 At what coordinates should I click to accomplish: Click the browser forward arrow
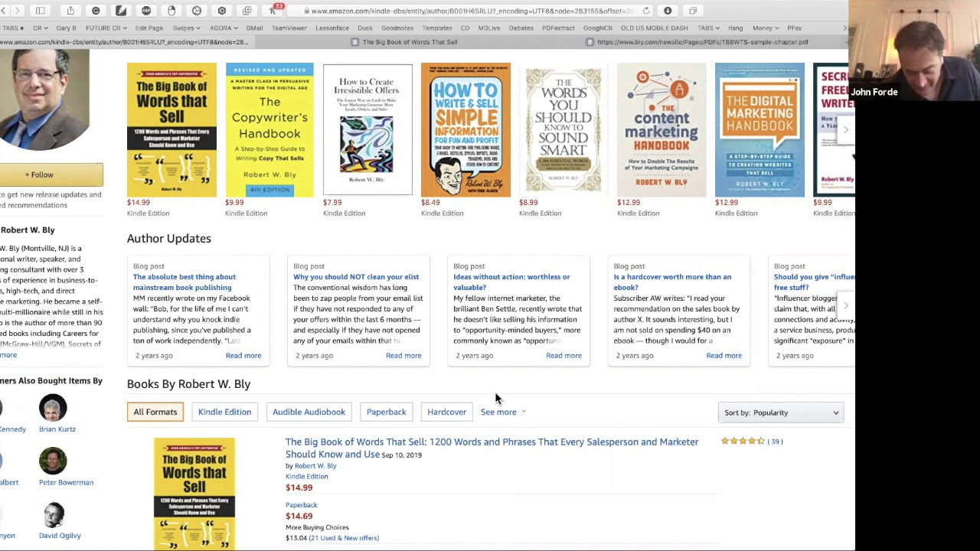click(x=17, y=11)
